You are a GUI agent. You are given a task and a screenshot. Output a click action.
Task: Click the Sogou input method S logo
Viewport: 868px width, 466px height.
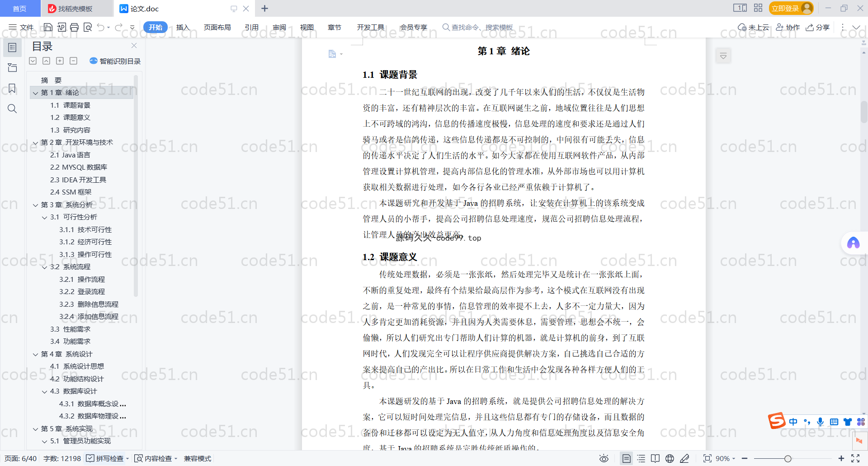(777, 421)
